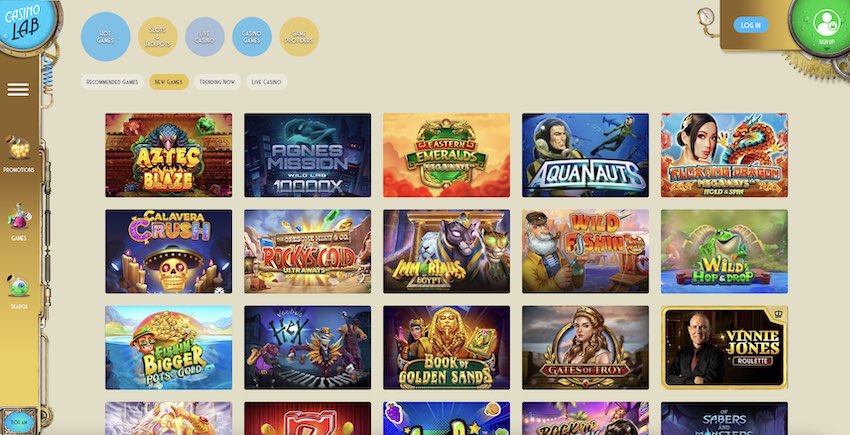Click the Casino Lab logo
Viewport: 850px width, 435px height.
(x=24, y=23)
